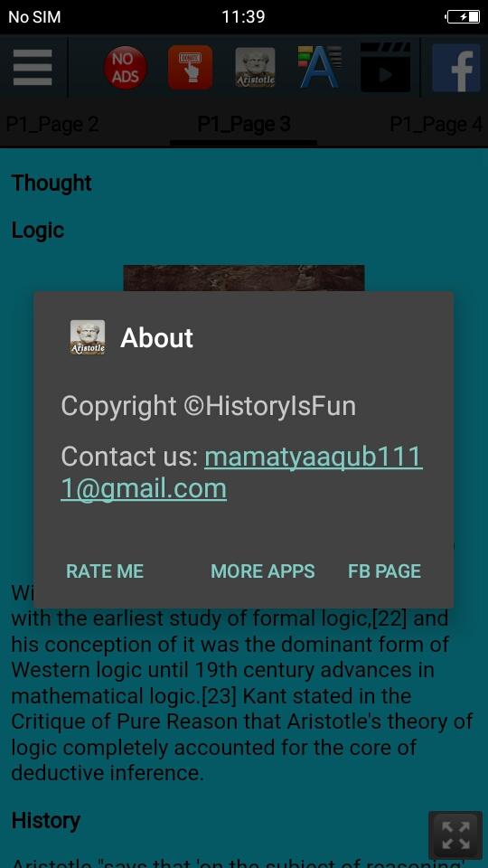Viewport: 488px width, 868px height.
Task: Open the Aristotle icon in toolbar
Action: pyautogui.click(x=255, y=68)
